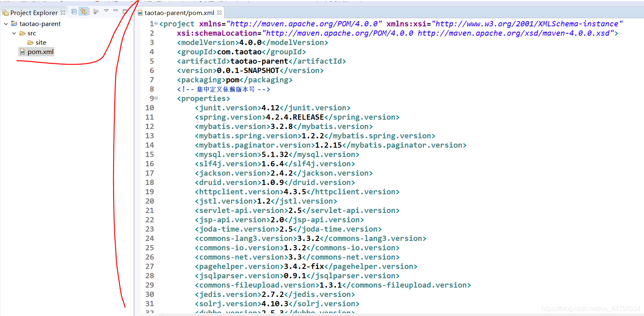Select the Project Explorer tab
The width and height of the screenshot is (644, 316).
34,13
